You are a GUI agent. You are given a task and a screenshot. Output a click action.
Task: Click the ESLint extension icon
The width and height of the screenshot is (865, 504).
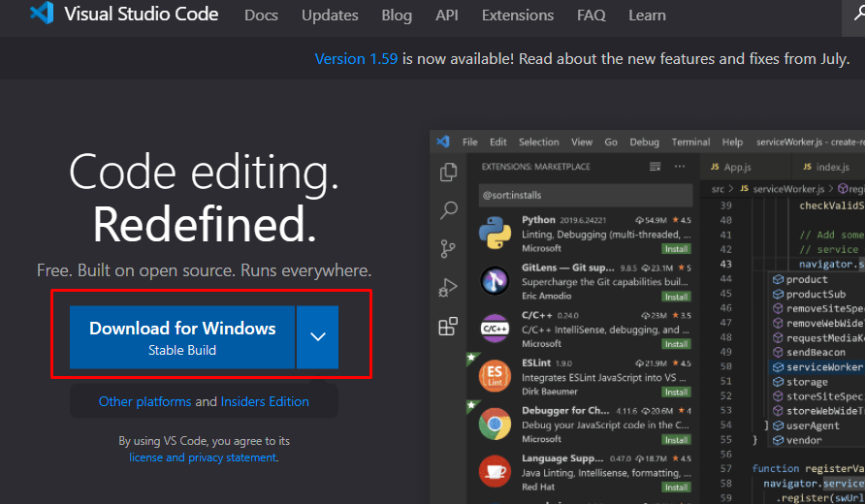495,376
